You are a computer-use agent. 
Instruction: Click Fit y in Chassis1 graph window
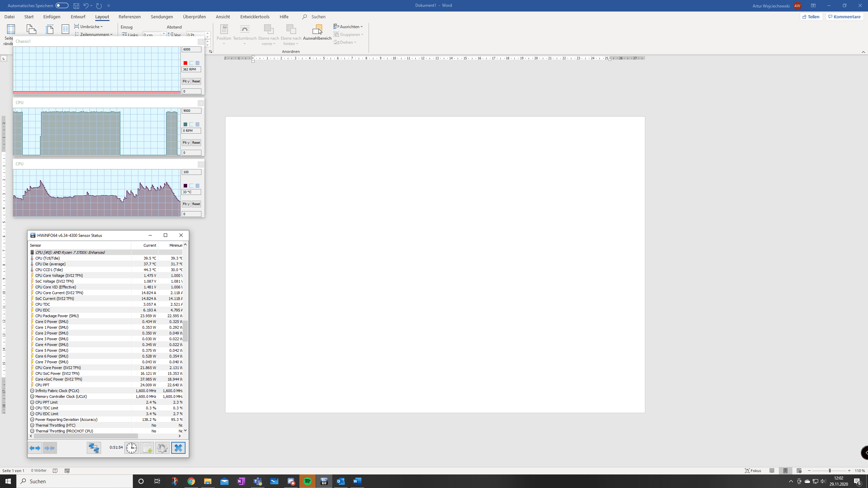pos(186,81)
